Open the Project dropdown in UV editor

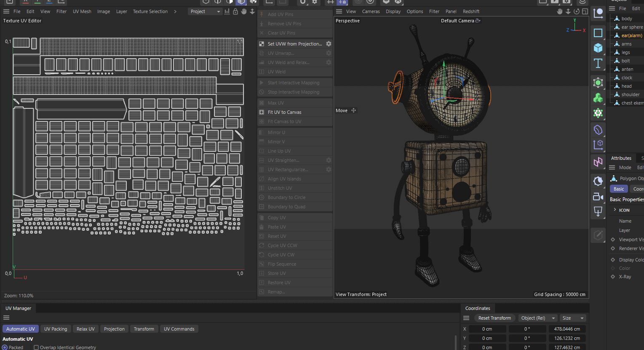[x=205, y=11]
